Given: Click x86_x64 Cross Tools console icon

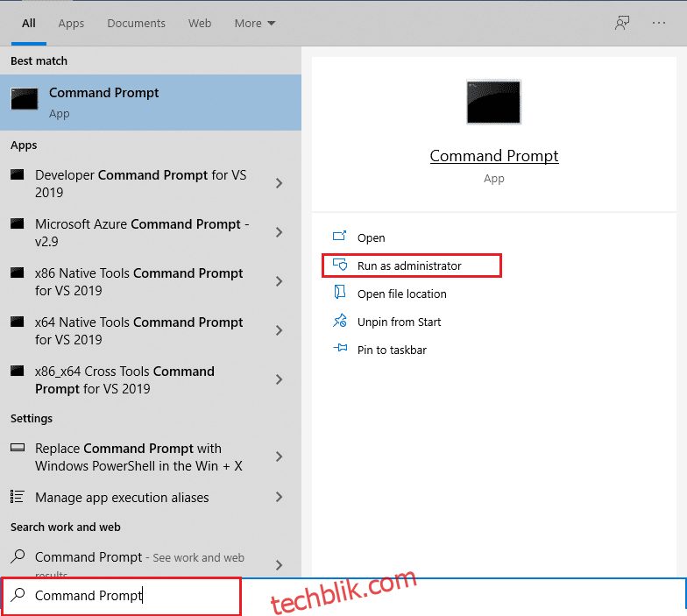Looking at the screenshot, I should [x=18, y=372].
